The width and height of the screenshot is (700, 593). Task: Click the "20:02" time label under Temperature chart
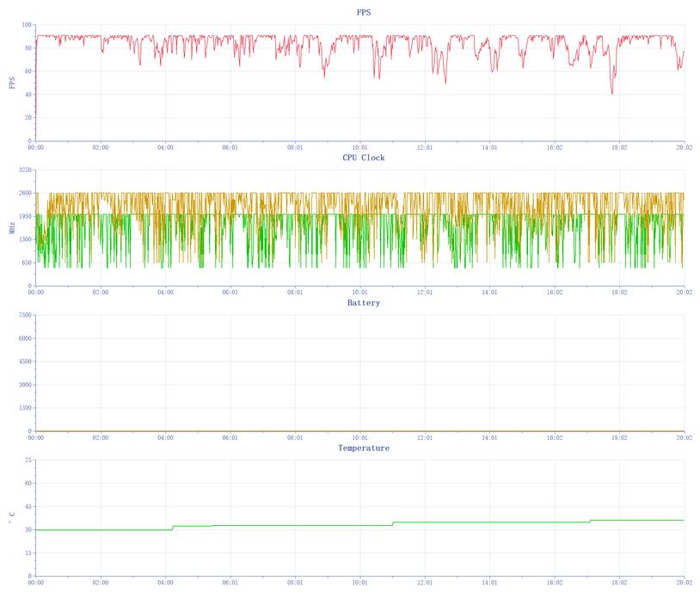(x=684, y=583)
